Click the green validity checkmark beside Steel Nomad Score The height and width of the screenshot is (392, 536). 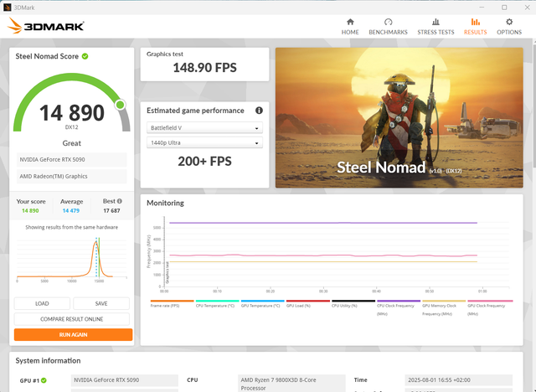[x=85, y=56]
